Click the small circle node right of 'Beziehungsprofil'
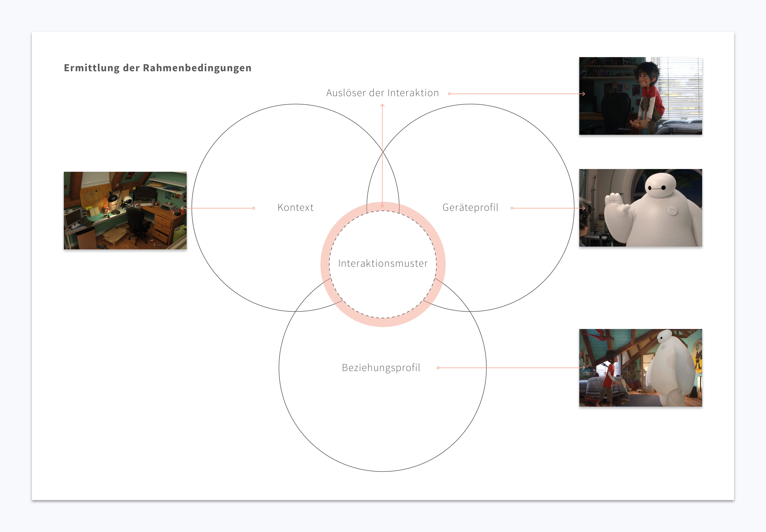The height and width of the screenshot is (532, 766). (x=438, y=368)
